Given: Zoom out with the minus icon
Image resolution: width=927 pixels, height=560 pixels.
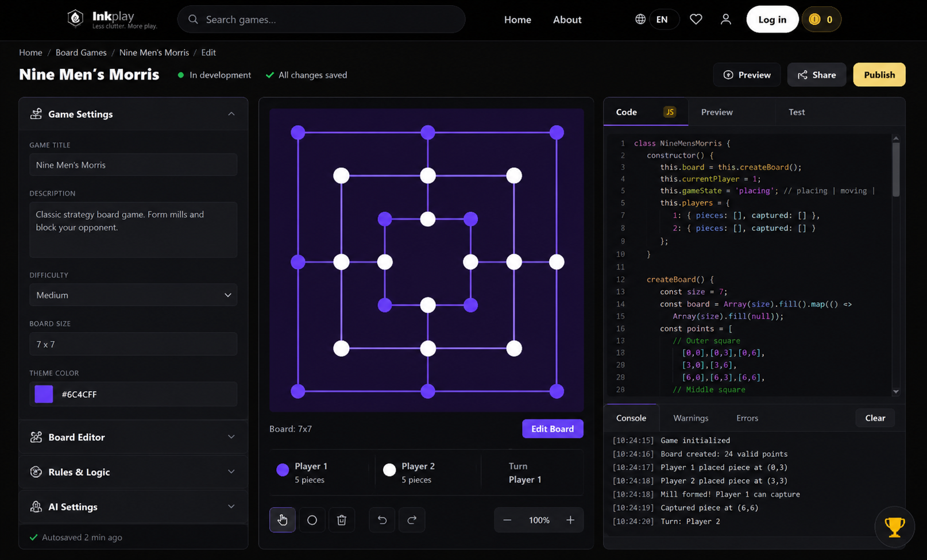Looking at the screenshot, I should tap(507, 520).
